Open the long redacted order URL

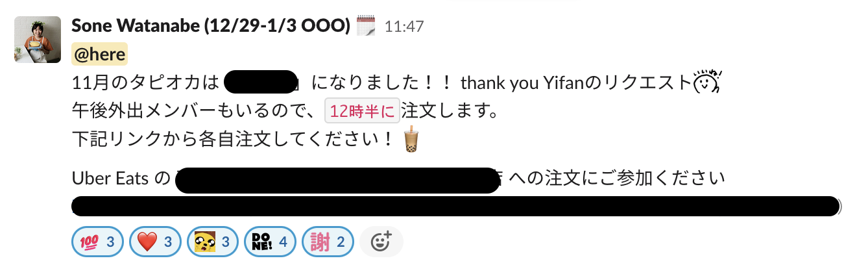click(455, 207)
